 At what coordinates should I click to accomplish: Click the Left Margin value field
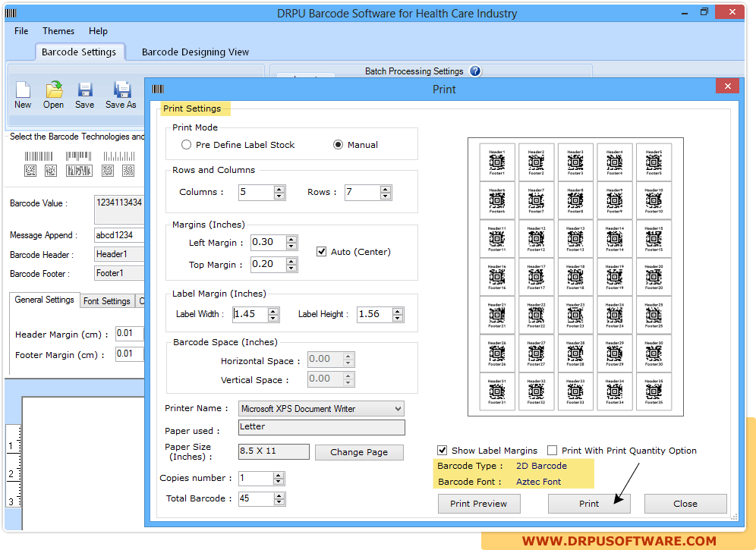(268, 242)
